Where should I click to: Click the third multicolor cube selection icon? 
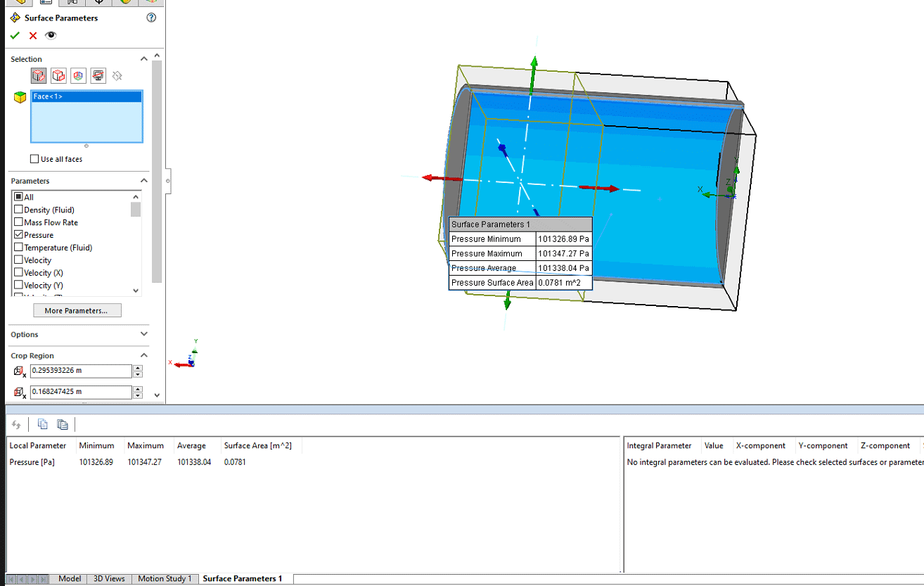[78, 75]
